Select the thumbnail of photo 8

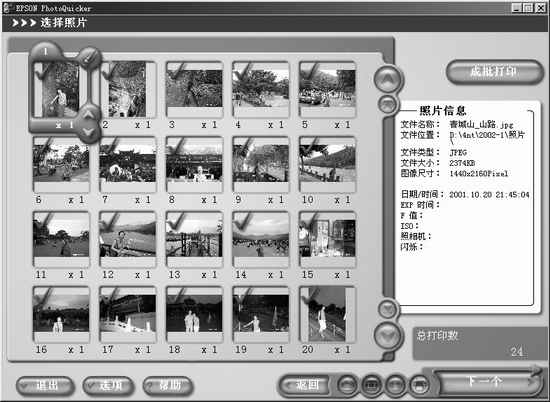(x=194, y=164)
